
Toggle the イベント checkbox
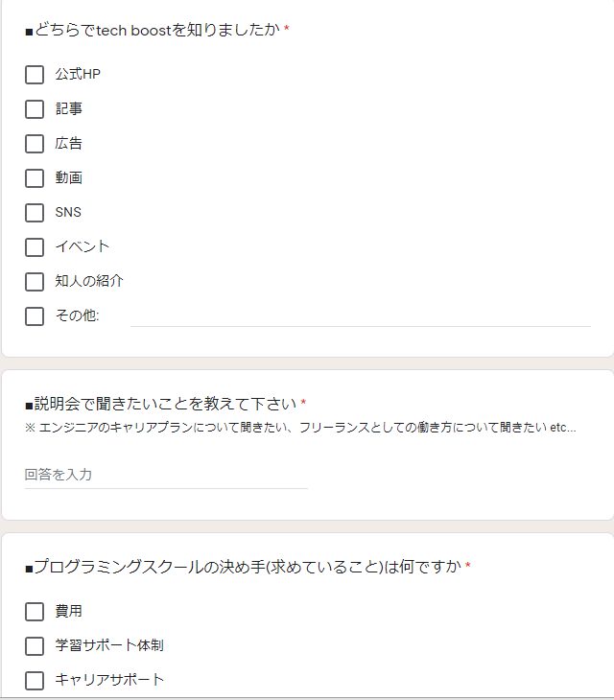35,247
